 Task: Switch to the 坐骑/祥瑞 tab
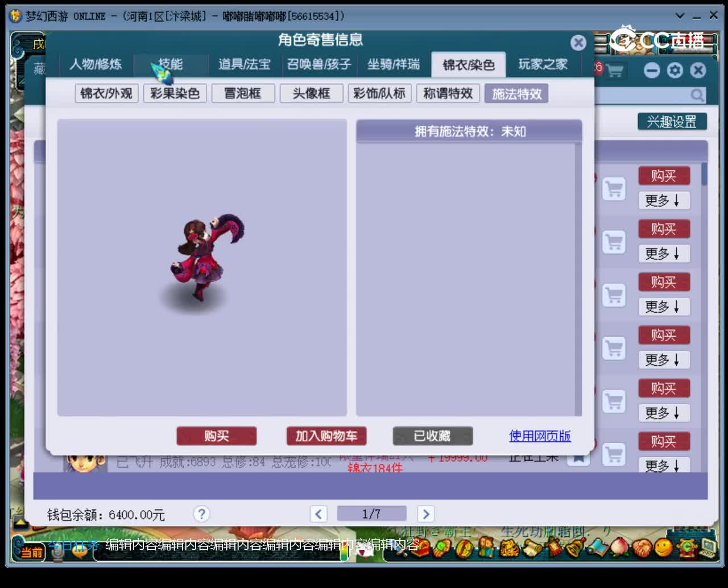click(x=394, y=64)
